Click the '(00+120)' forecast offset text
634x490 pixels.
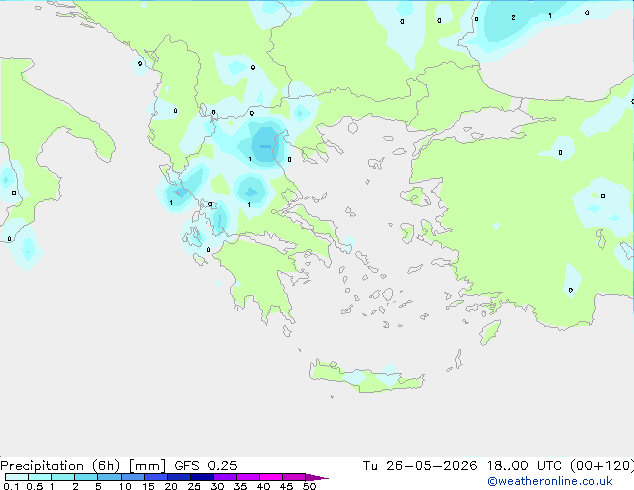(602, 466)
